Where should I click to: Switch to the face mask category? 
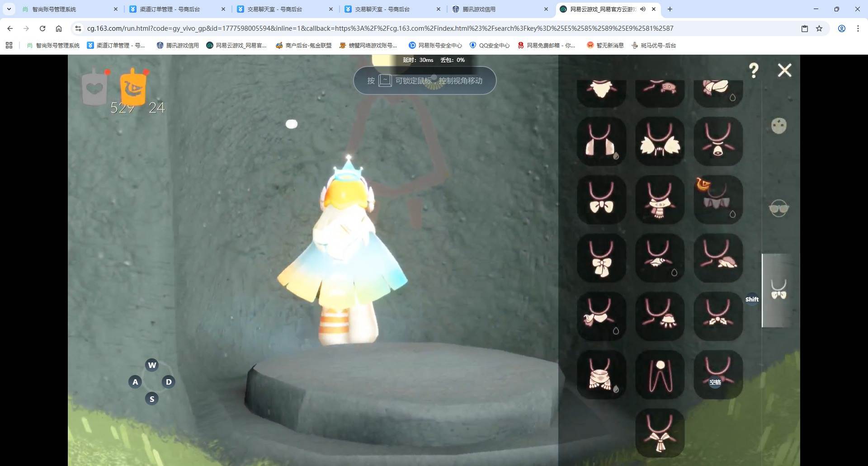[778, 126]
